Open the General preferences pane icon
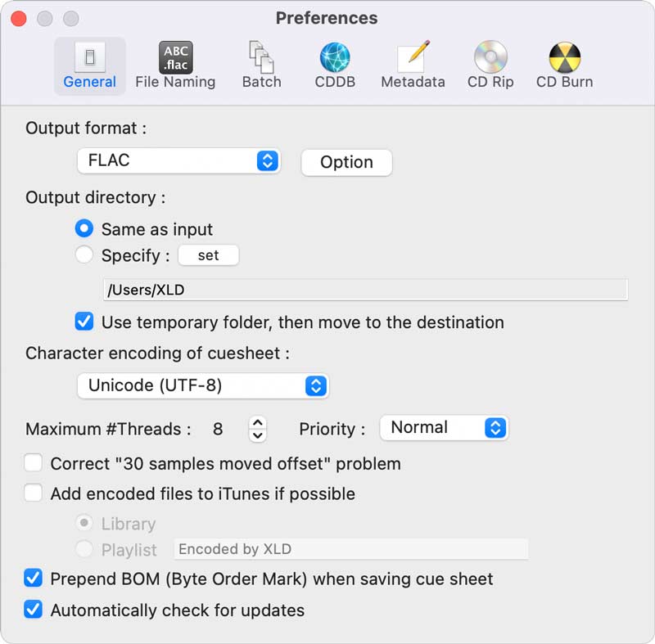The image size is (655, 644). (x=90, y=57)
